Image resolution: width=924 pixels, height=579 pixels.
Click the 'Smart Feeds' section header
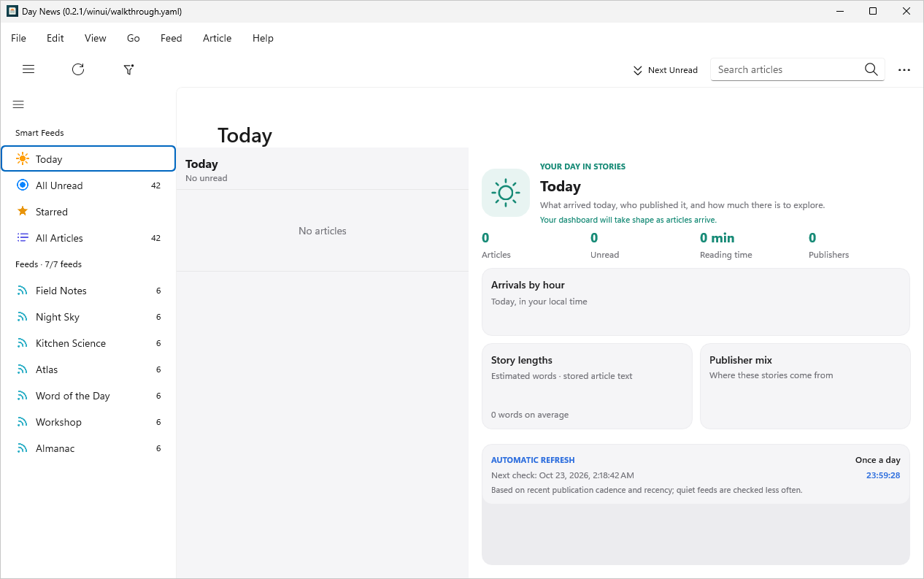coord(39,133)
